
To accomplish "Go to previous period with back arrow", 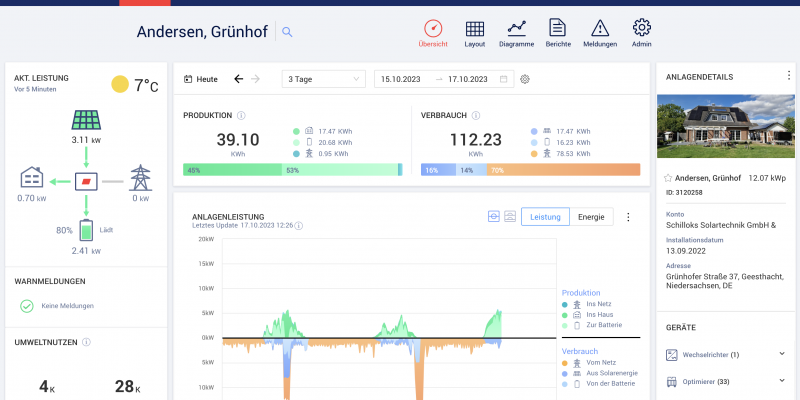I will [238, 79].
